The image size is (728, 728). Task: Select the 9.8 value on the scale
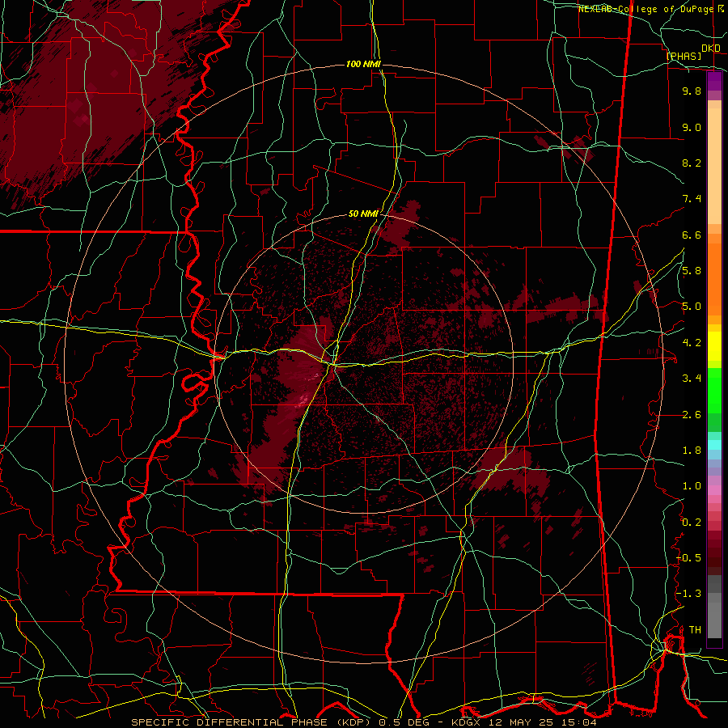pyautogui.click(x=692, y=91)
